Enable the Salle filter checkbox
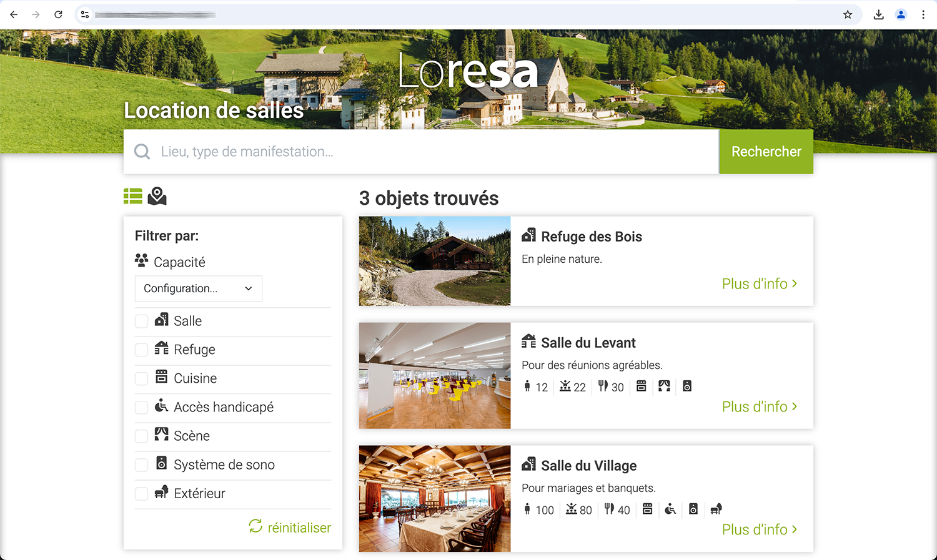937x560 pixels. (142, 321)
